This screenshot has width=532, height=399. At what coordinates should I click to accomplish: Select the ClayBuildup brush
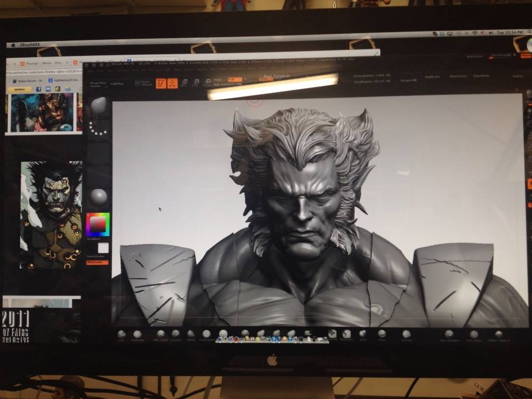137,336
